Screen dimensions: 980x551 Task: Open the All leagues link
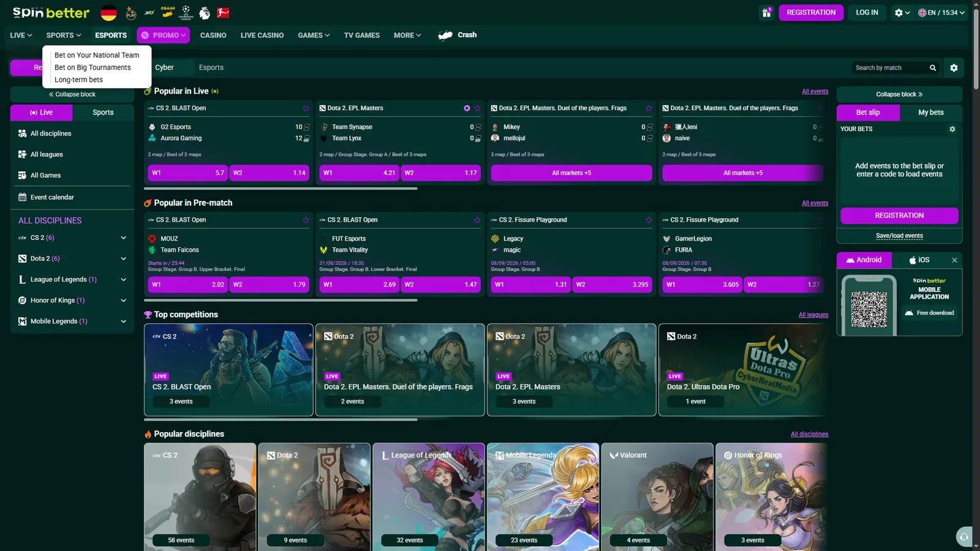(813, 315)
